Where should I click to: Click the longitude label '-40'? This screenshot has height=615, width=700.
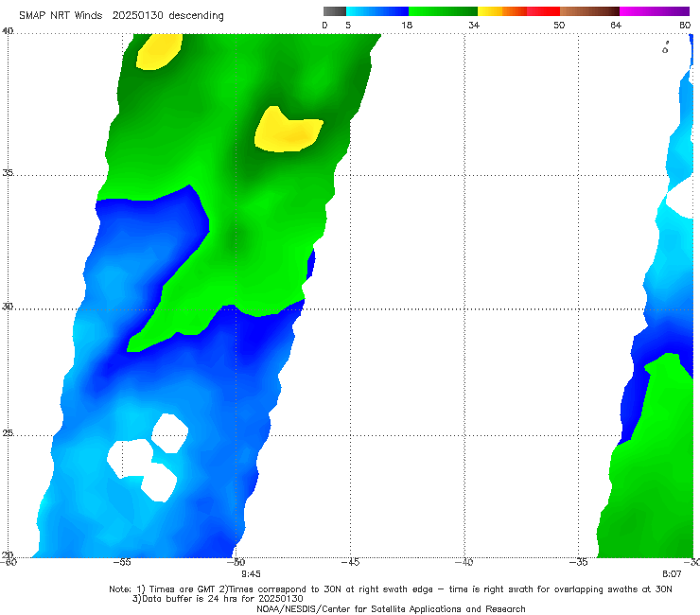464,562
